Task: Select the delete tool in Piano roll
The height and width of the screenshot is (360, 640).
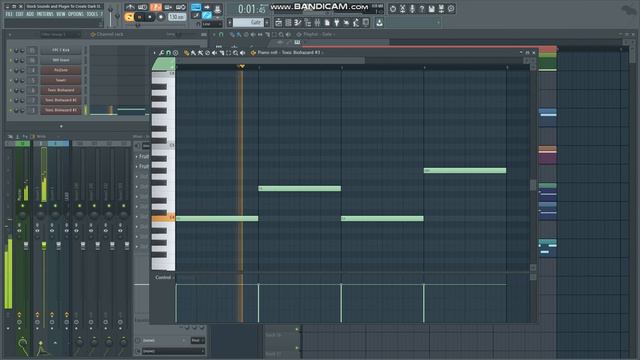Action: (207, 53)
